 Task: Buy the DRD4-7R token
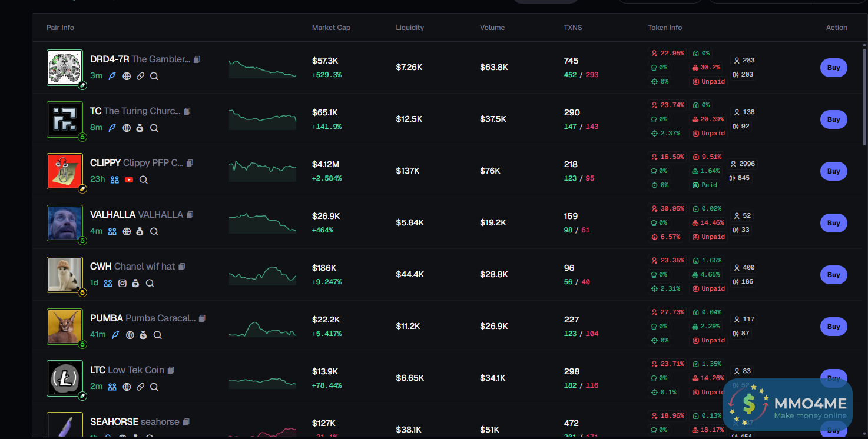(833, 68)
